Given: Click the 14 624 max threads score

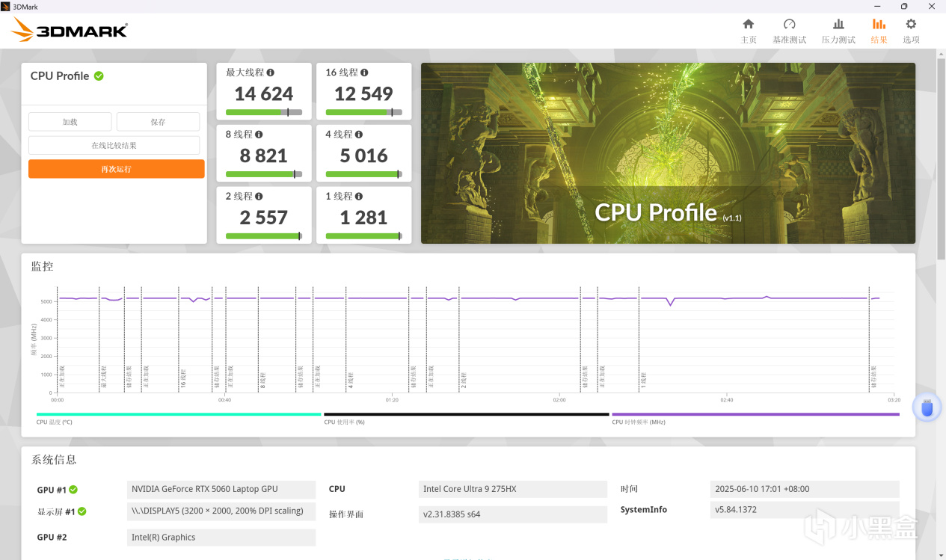Looking at the screenshot, I should (x=264, y=94).
